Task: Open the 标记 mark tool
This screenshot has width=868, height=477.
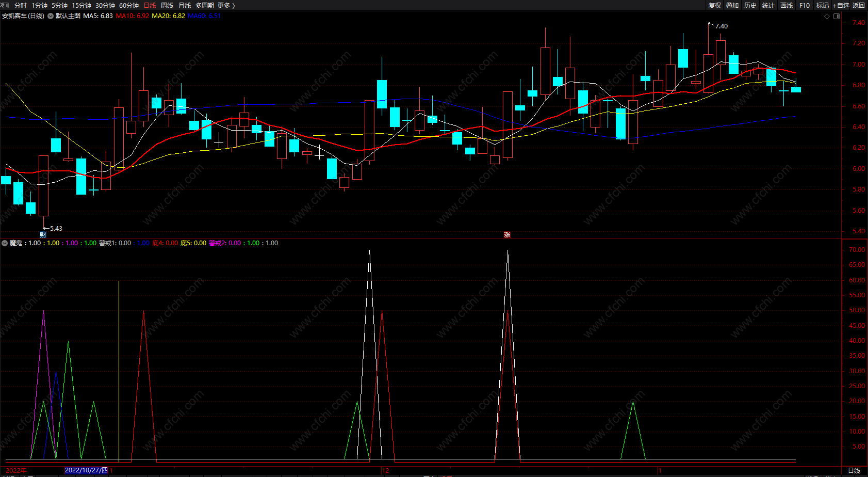Action: coord(822,5)
